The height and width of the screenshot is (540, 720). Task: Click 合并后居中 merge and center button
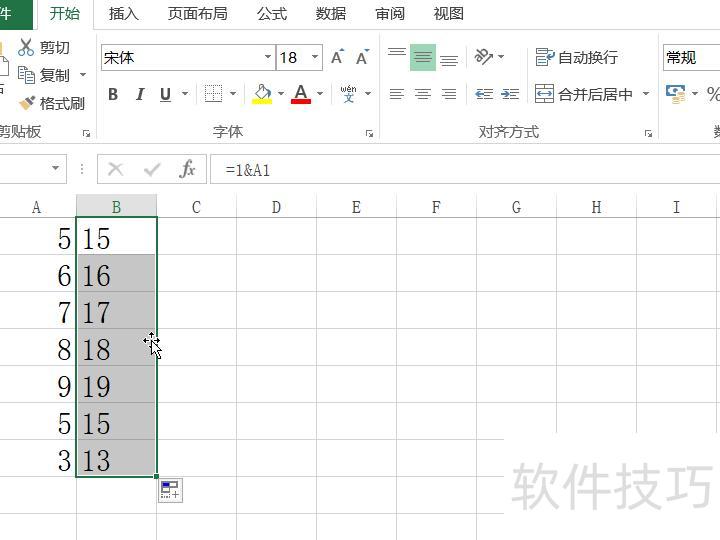[x=584, y=94]
